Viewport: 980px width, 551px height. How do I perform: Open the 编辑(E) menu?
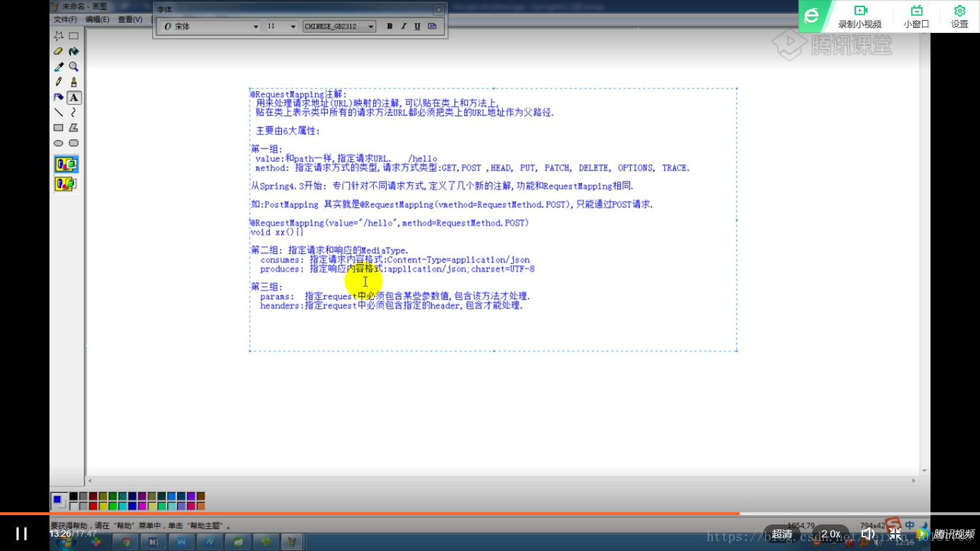click(x=98, y=19)
